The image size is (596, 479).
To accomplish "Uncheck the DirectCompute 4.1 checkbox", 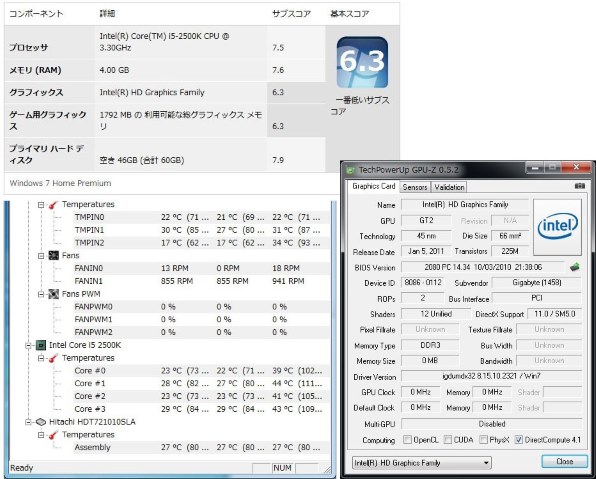I will [518, 439].
